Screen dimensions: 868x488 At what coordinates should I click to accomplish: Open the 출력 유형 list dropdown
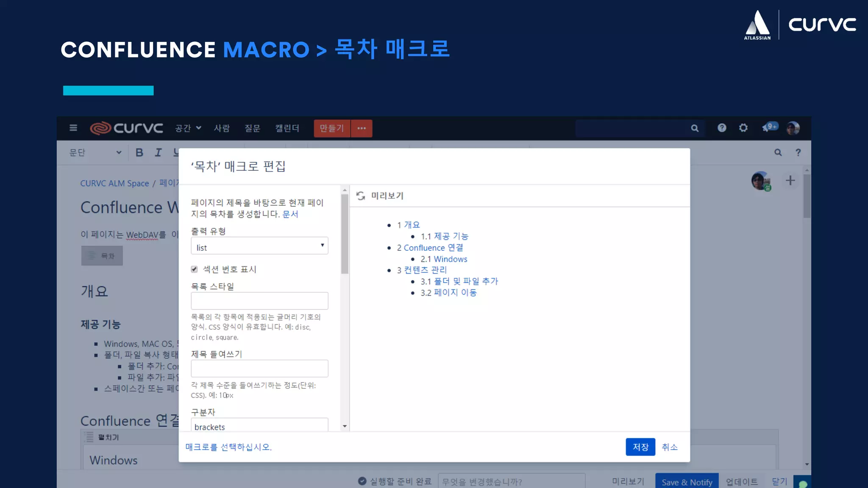pyautogui.click(x=259, y=246)
